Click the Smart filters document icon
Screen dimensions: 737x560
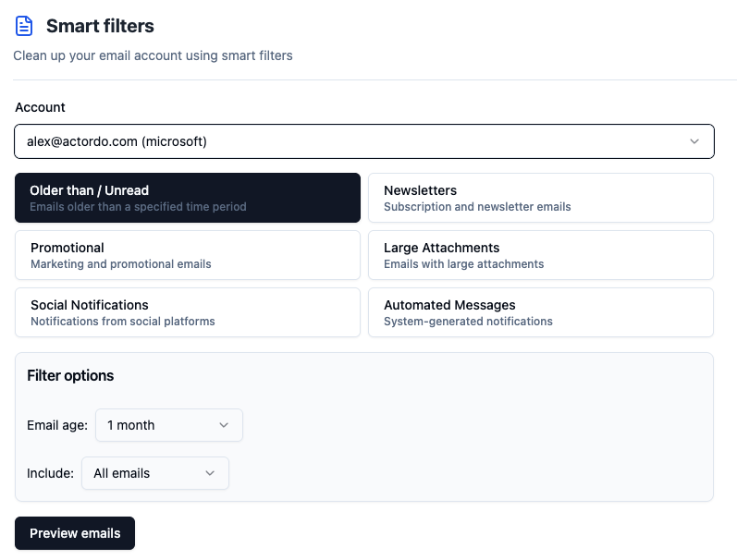click(x=24, y=26)
